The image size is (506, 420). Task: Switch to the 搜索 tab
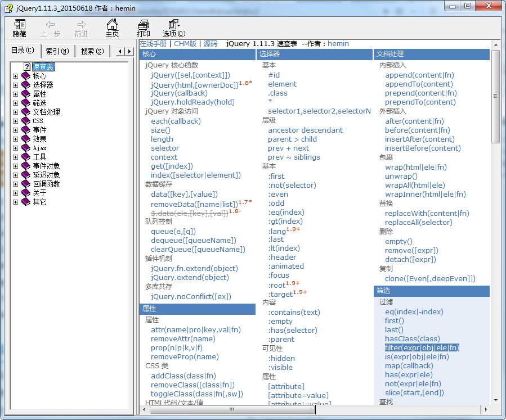click(92, 51)
